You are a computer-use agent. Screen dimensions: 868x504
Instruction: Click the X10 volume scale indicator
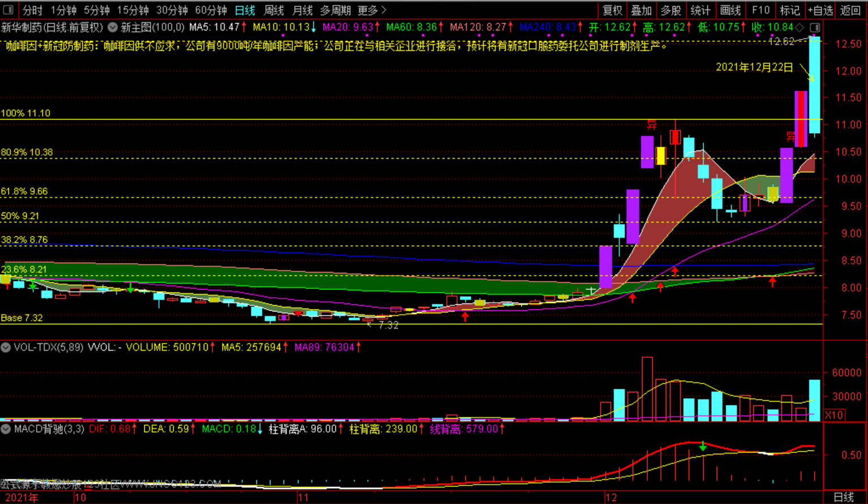[834, 415]
